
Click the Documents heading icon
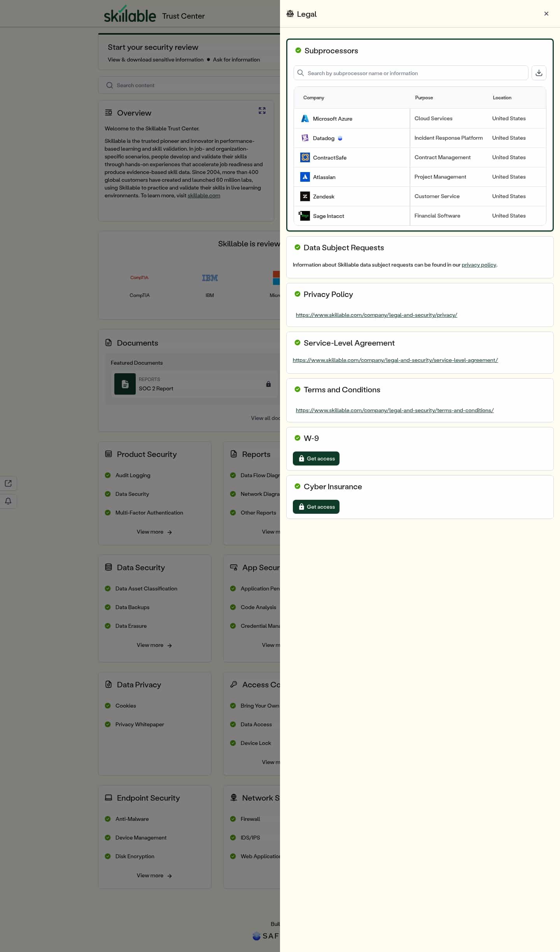(x=108, y=343)
